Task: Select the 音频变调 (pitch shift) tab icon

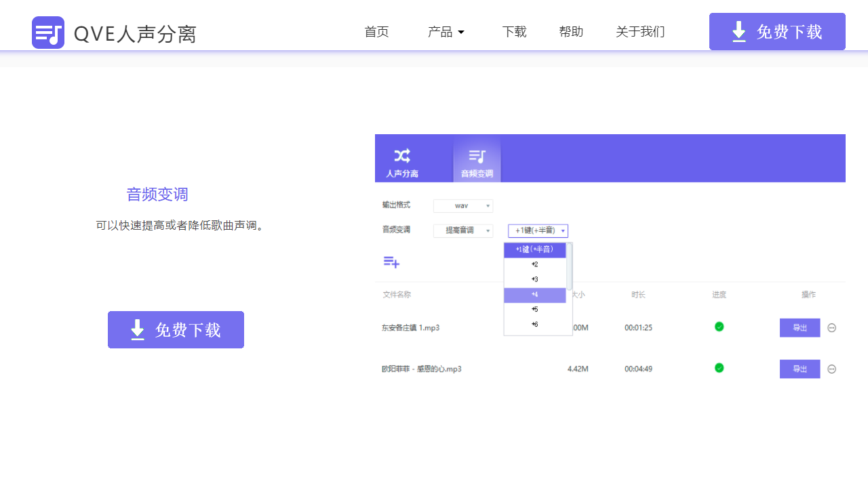Action: point(476,155)
